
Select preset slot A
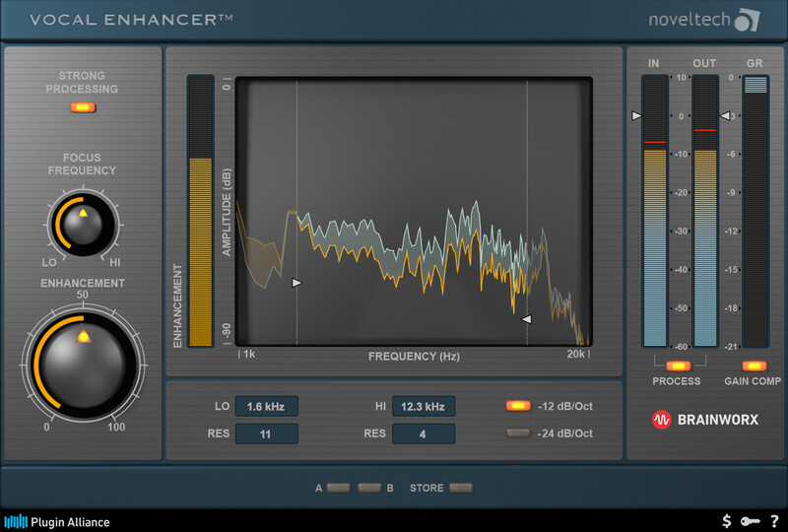339,488
